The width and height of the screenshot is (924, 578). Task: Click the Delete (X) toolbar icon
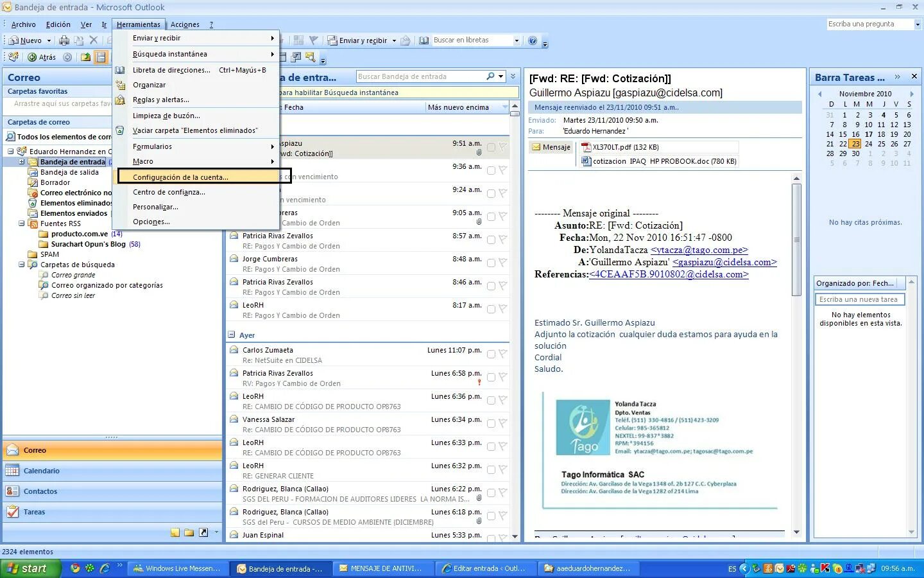(94, 40)
